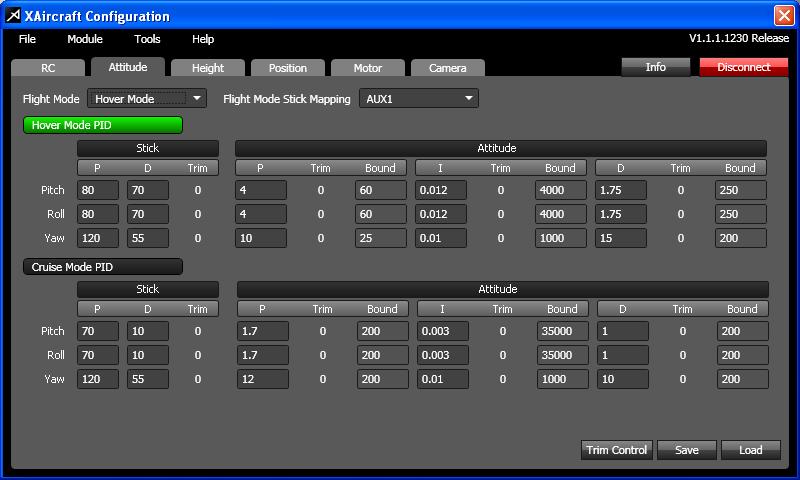Select the green Hover Mode PID button
Viewport: 800px width, 480px height.
pos(103,125)
